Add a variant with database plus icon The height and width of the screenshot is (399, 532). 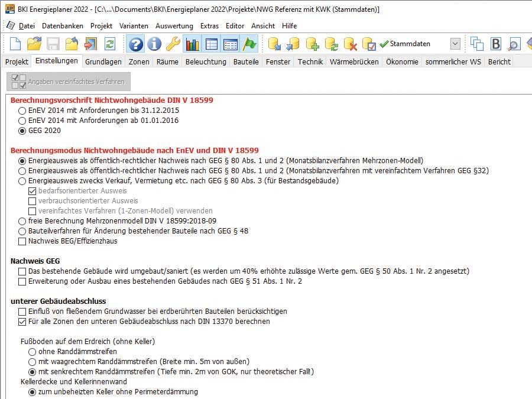(312, 44)
